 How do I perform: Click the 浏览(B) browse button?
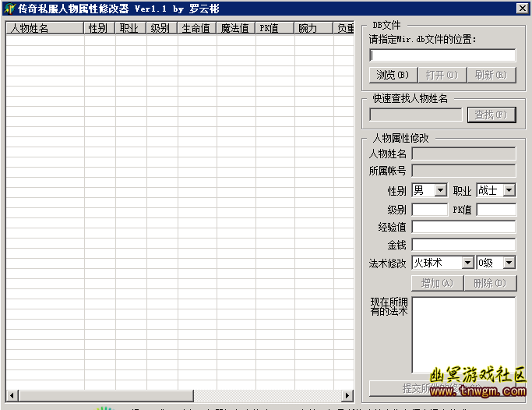click(x=393, y=75)
